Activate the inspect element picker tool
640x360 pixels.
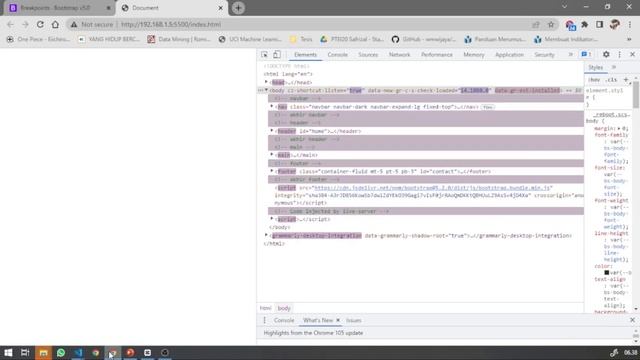[x=264, y=55]
